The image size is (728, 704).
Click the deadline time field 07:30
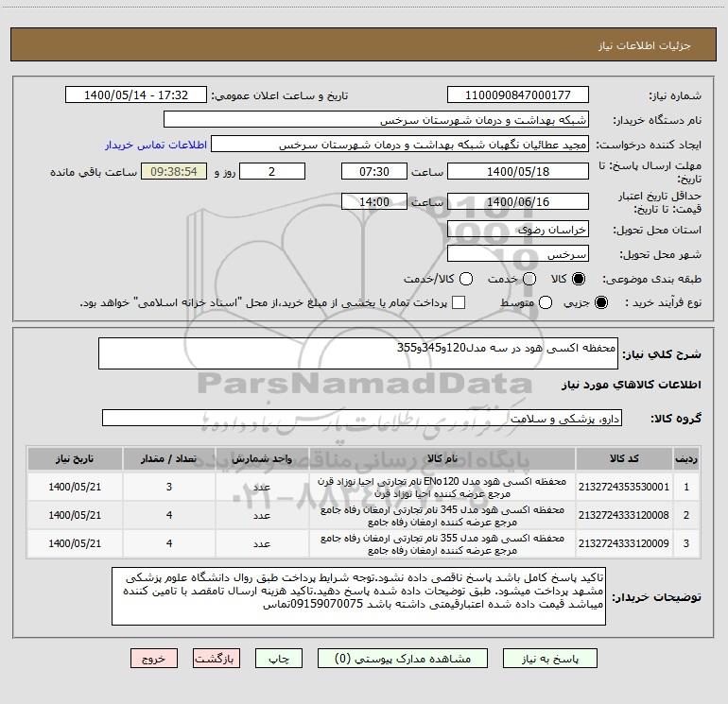click(x=374, y=171)
